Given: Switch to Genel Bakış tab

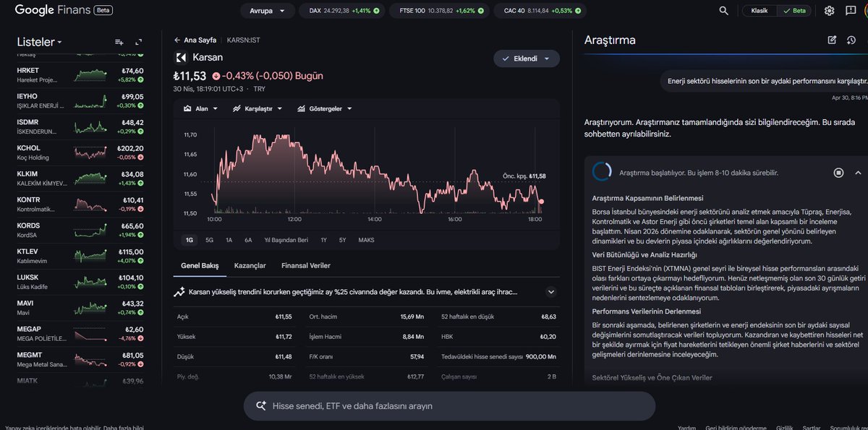Looking at the screenshot, I should 199,265.
